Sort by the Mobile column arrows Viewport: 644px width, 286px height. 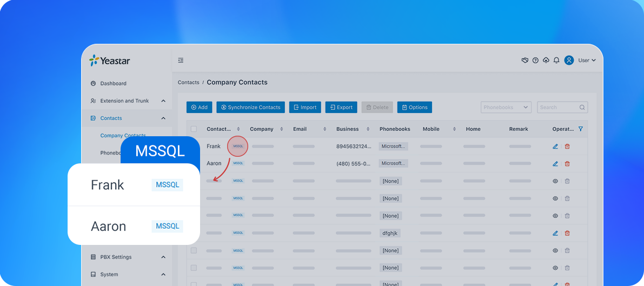point(454,129)
